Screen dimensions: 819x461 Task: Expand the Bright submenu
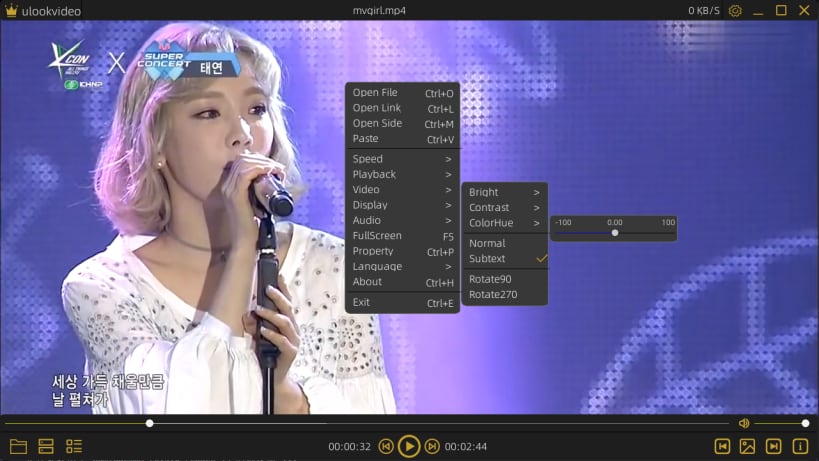[505, 192]
